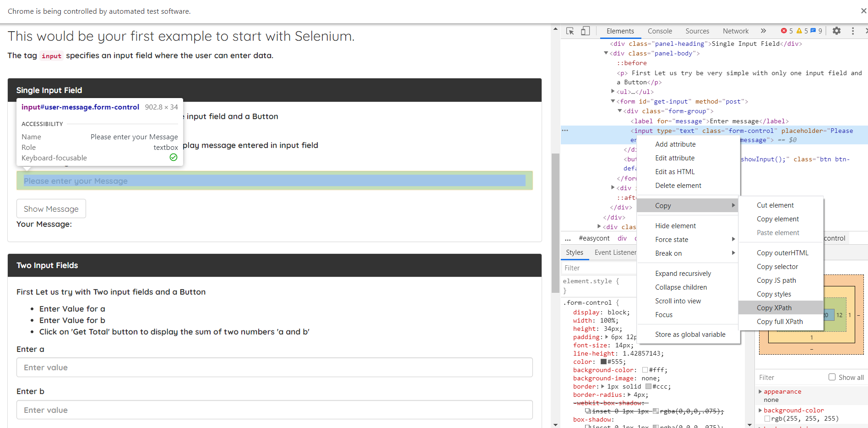The height and width of the screenshot is (428, 868).
Task: Click the Please enter your Message field
Action: (x=275, y=181)
